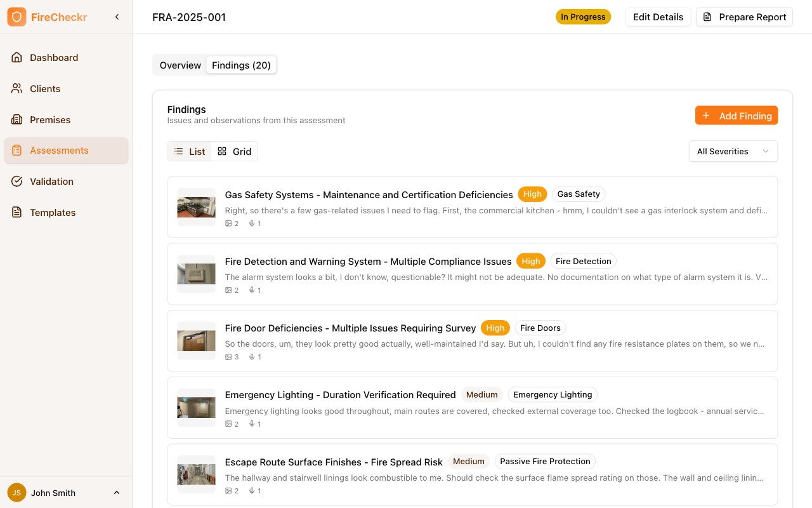Toggle List view for findings

pos(189,151)
